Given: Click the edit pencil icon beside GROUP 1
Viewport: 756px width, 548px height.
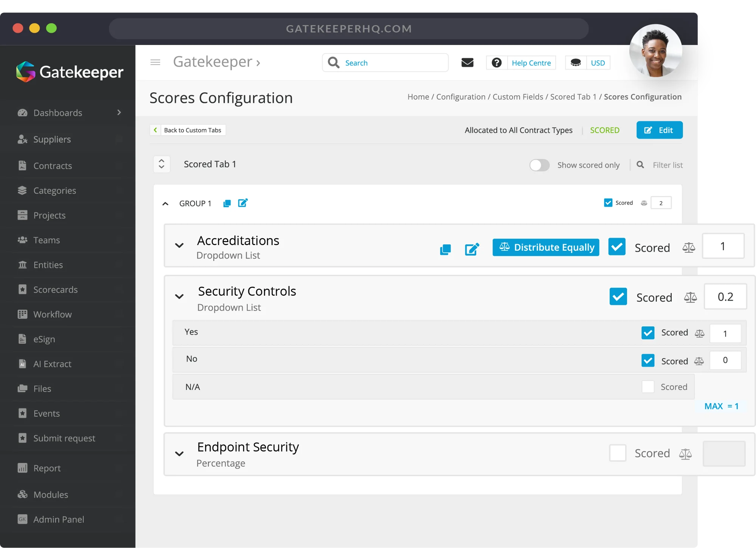Looking at the screenshot, I should 243,203.
